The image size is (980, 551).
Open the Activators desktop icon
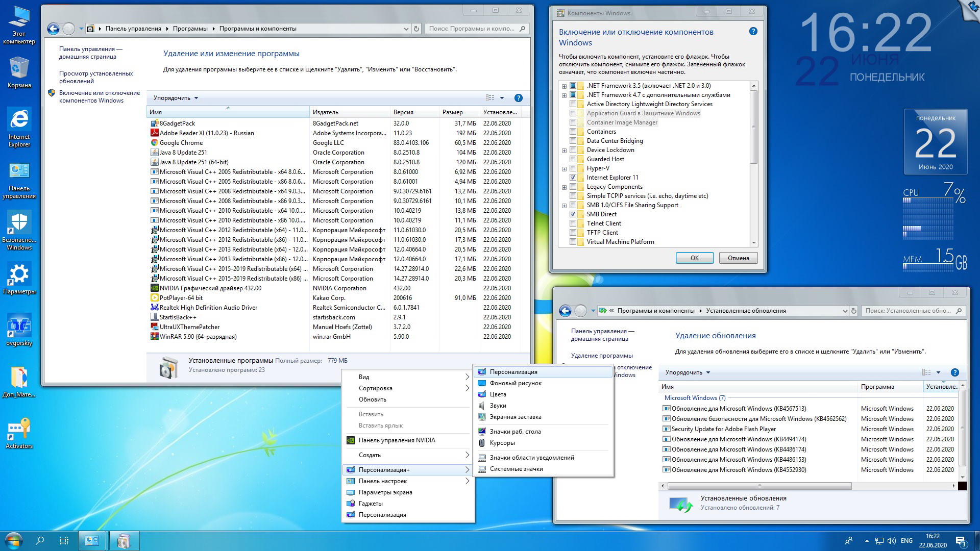[19, 433]
